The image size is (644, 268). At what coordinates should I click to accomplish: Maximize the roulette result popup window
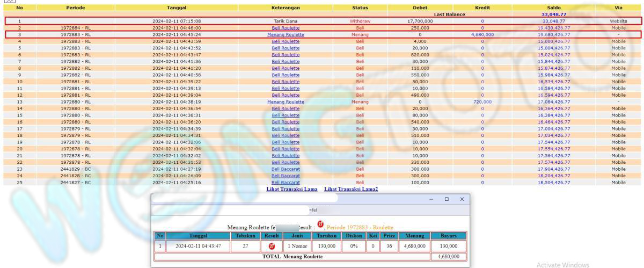(x=447, y=199)
